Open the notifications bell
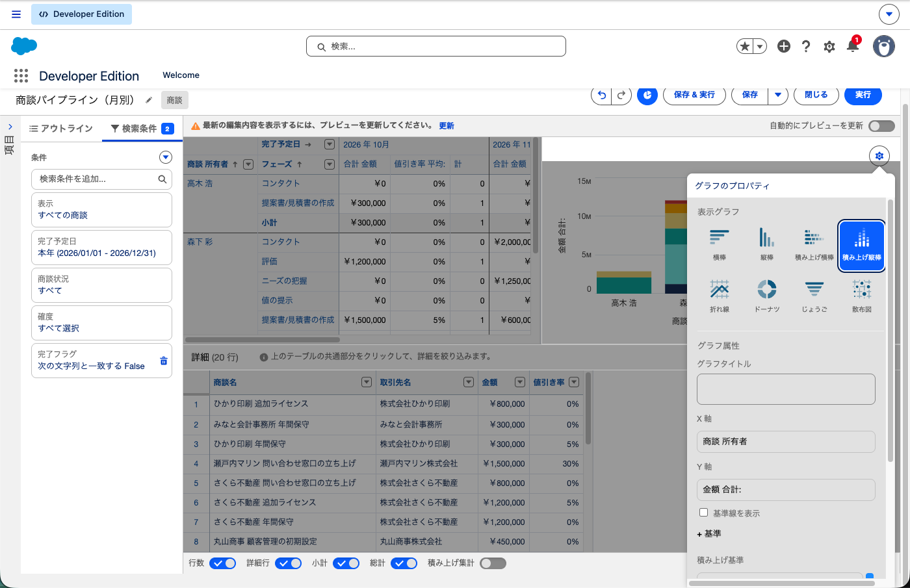910x588 pixels. pos(853,46)
